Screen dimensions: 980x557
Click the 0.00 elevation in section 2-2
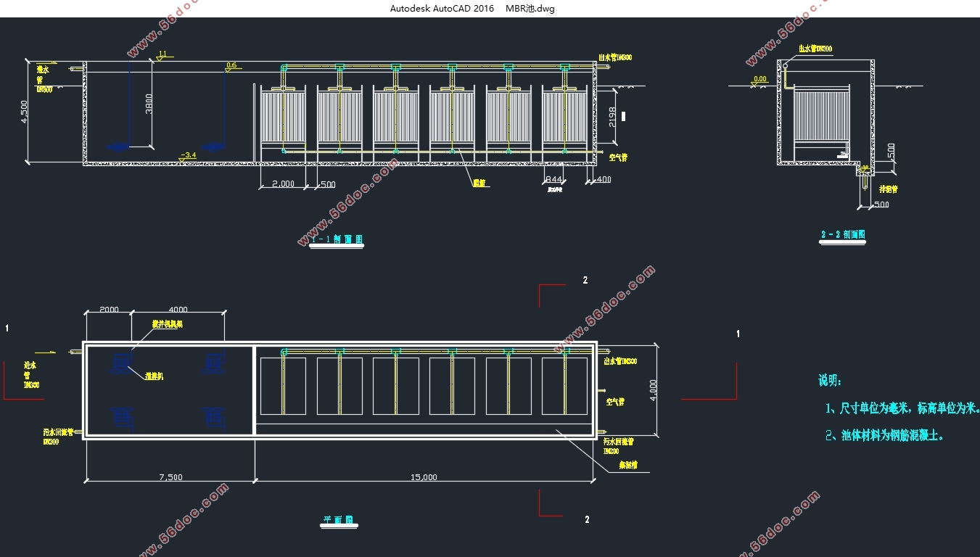(760, 78)
